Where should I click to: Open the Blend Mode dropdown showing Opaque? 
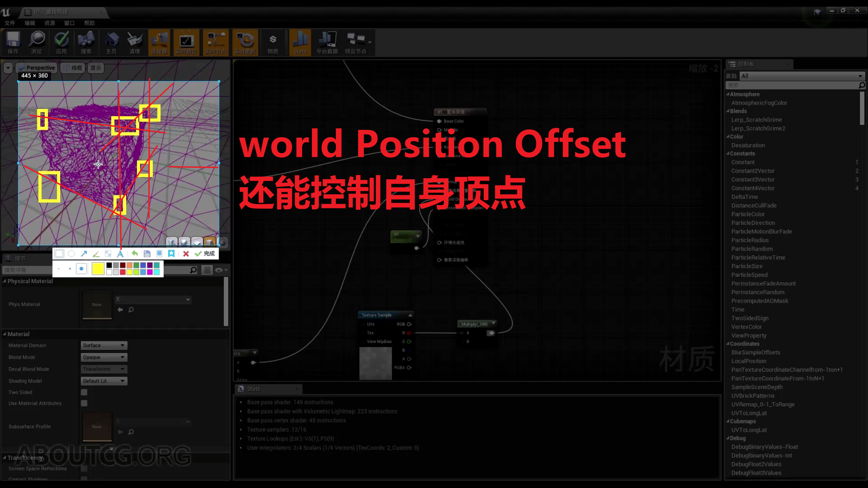coord(103,357)
